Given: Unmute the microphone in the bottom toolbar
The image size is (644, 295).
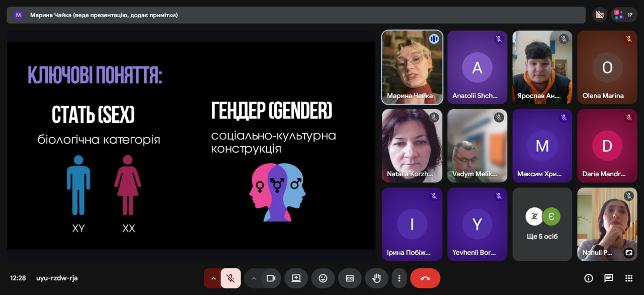Looking at the screenshot, I should coord(230,278).
